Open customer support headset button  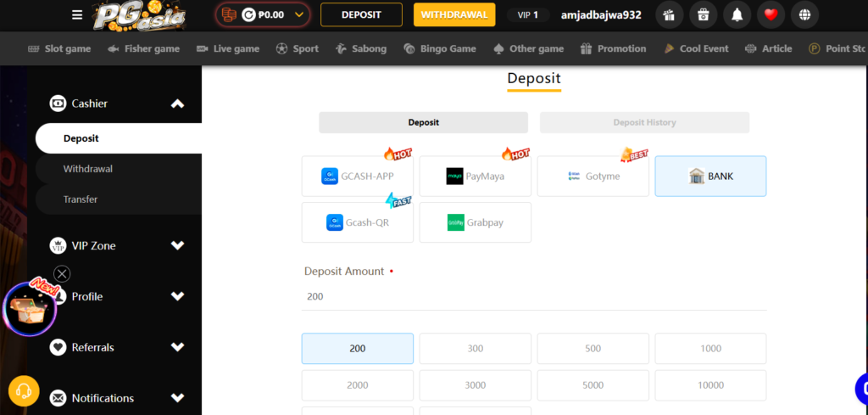point(24,391)
